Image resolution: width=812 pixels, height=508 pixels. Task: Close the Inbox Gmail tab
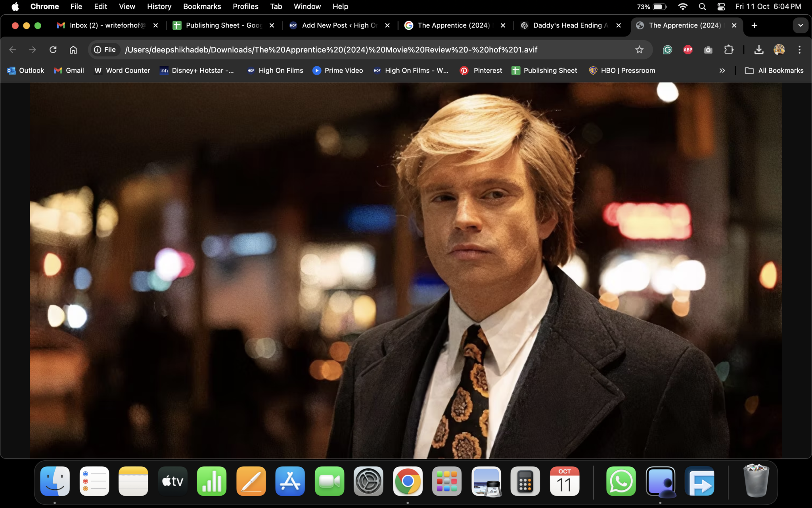point(156,25)
